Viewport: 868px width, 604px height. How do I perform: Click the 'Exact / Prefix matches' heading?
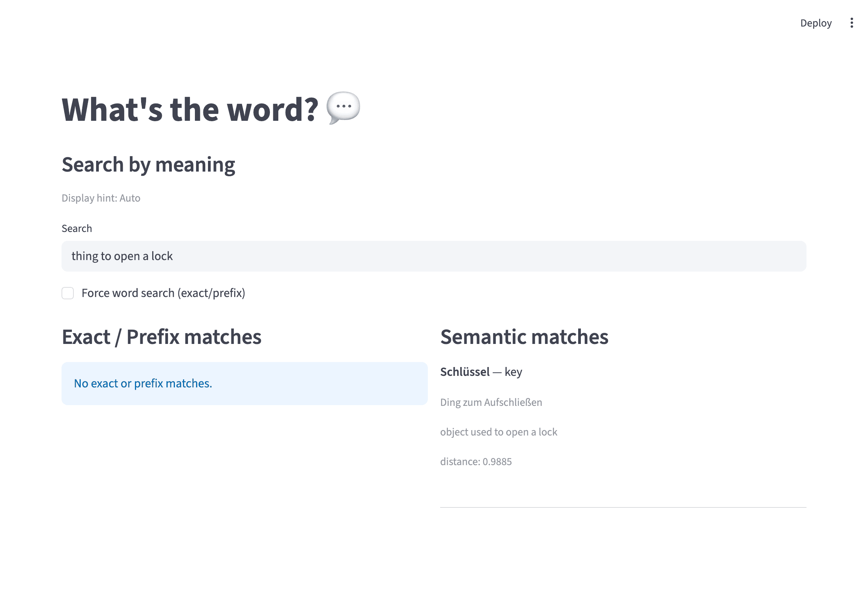point(161,337)
